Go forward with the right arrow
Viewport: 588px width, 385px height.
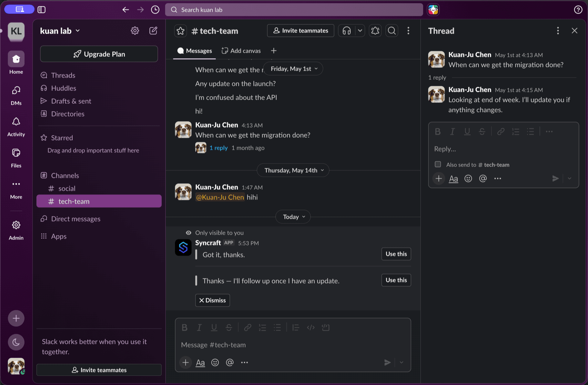140,10
